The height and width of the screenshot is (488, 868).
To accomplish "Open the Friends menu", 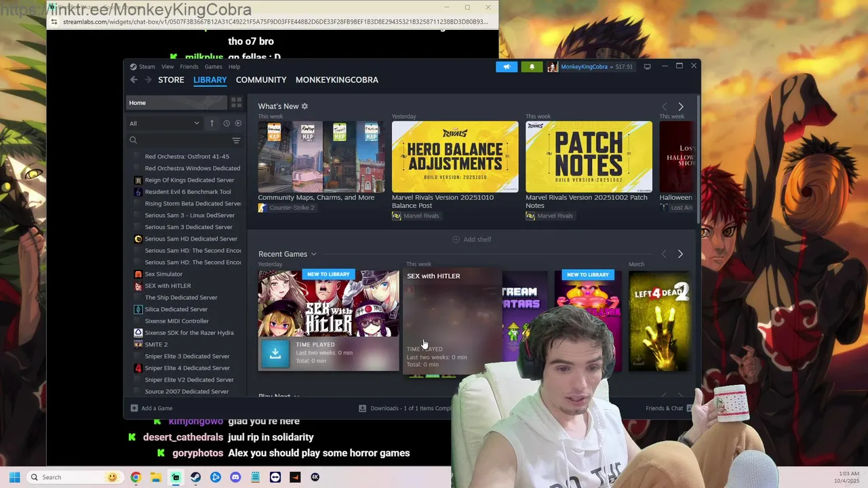I will (189, 66).
